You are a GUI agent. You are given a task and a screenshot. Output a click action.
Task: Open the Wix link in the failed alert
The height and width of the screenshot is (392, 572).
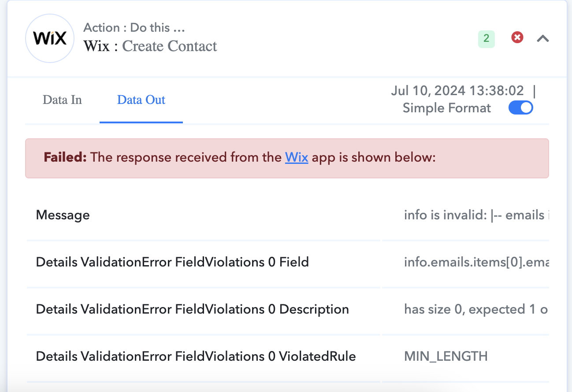[297, 157]
